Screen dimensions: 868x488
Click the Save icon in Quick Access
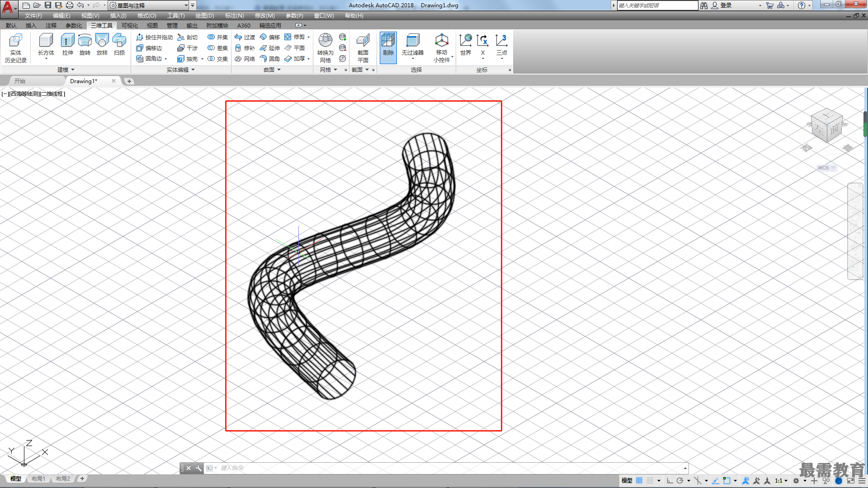coord(47,5)
